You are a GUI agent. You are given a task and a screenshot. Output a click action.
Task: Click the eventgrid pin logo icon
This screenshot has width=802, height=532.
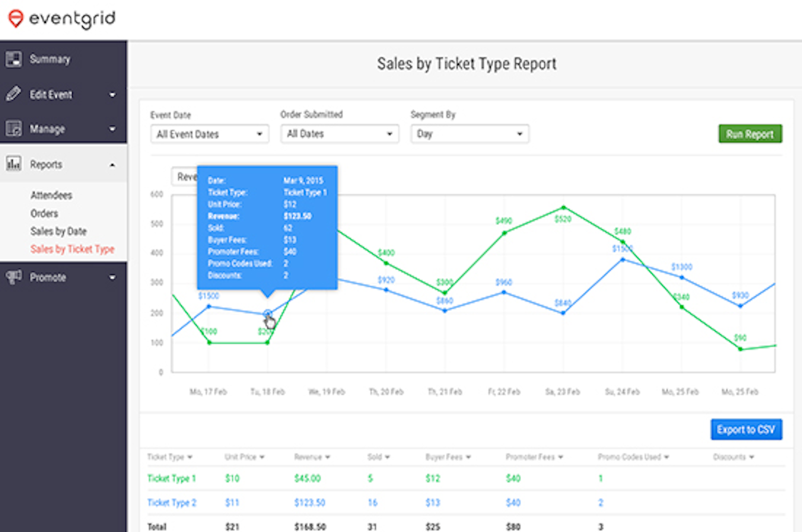click(16, 19)
